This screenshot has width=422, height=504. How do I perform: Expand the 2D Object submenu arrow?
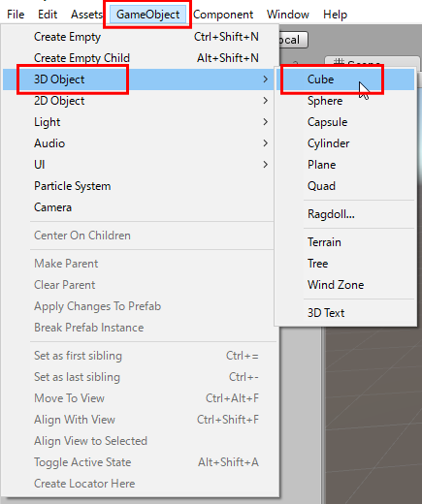tap(265, 101)
